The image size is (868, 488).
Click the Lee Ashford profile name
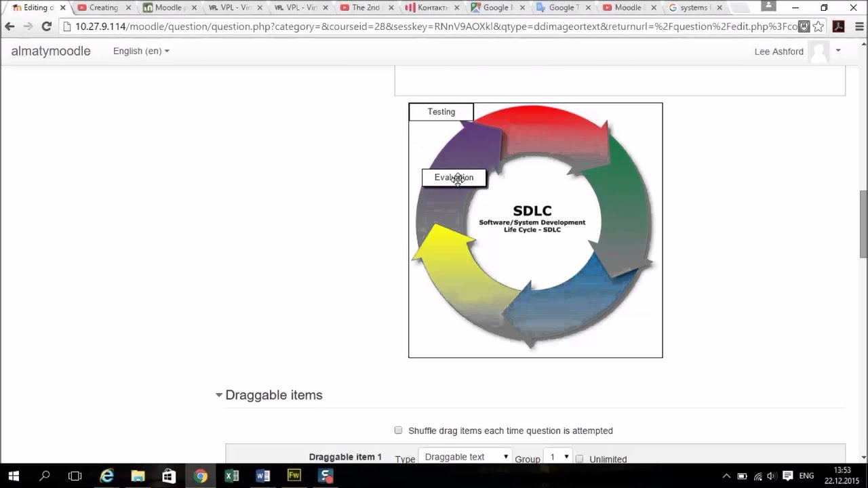(778, 52)
